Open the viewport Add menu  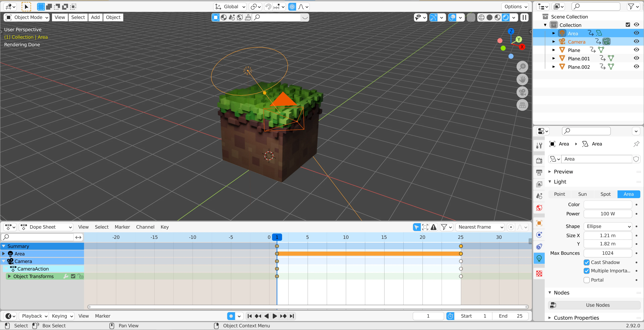(95, 17)
